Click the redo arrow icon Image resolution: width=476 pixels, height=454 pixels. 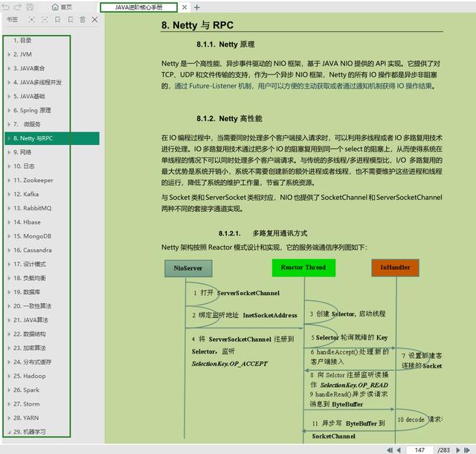18,7
